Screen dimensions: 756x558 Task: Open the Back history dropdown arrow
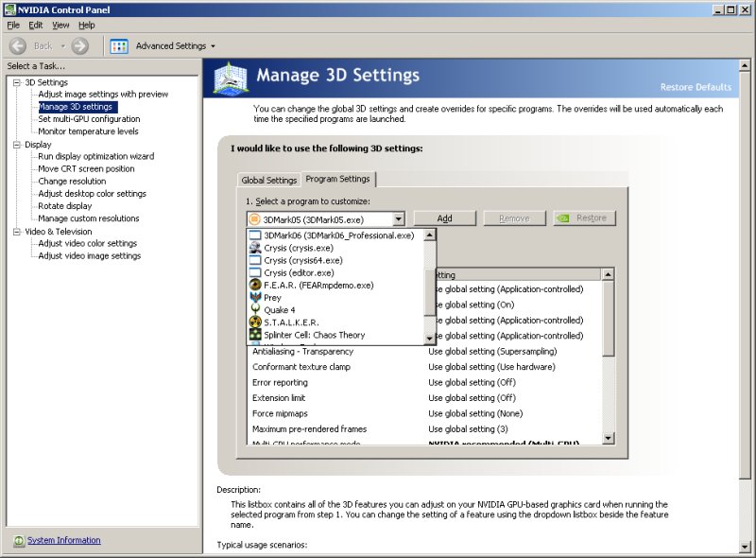pos(62,46)
